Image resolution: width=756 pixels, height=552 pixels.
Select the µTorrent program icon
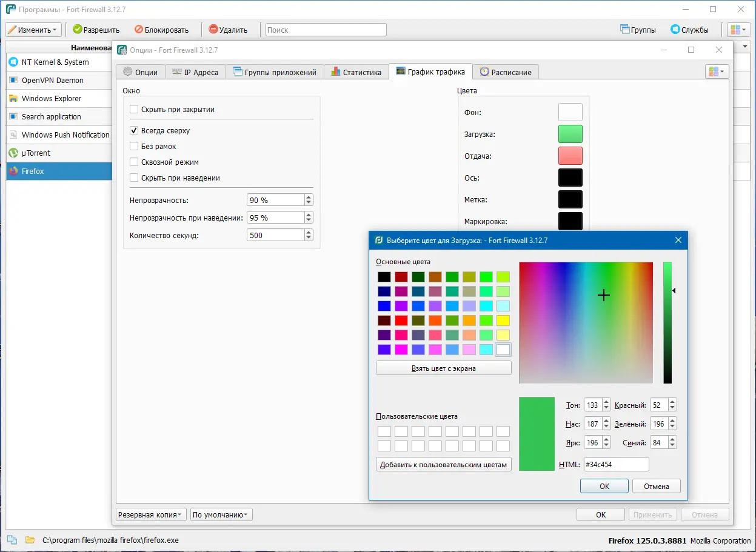tap(13, 153)
